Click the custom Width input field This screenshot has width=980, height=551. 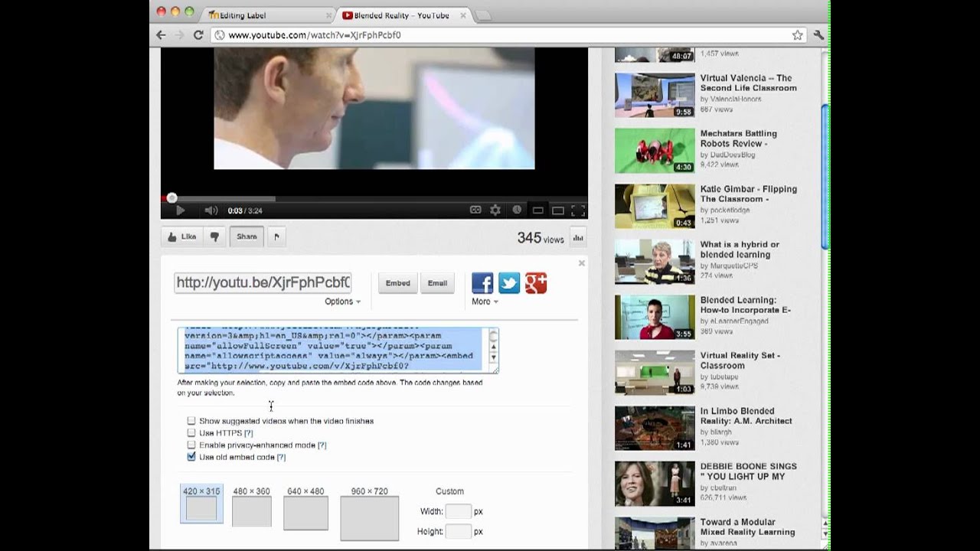[459, 511]
